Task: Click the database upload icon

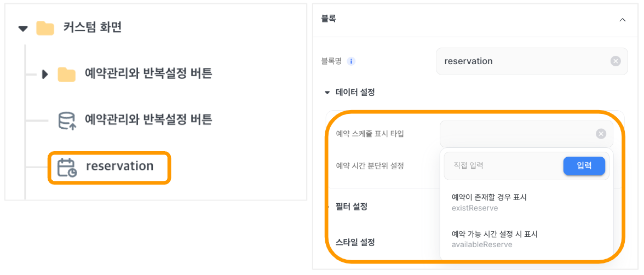Action: tap(67, 121)
